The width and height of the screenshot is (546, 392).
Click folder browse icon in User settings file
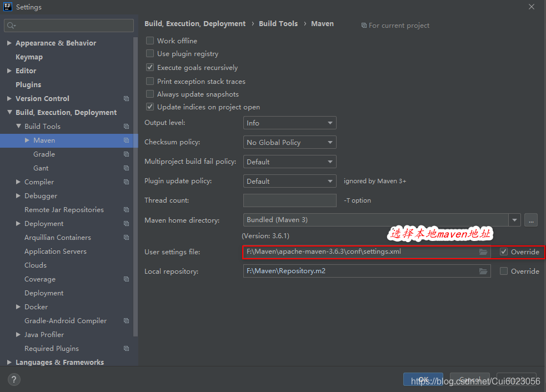pyautogui.click(x=483, y=252)
